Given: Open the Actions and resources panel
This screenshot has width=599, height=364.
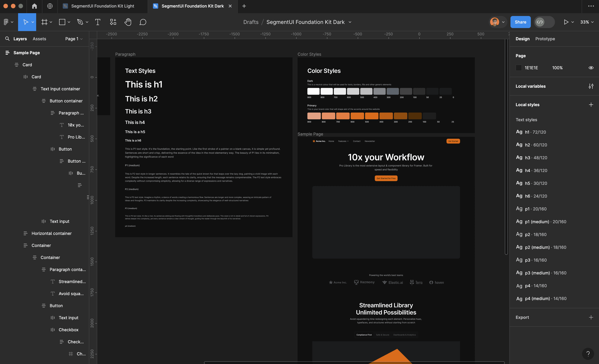Looking at the screenshot, I should [113, 22].
